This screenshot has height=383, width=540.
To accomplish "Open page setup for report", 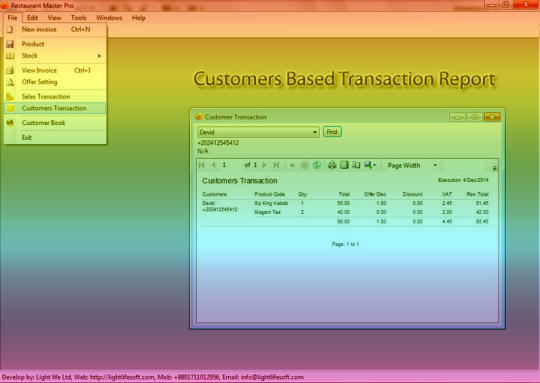I will [356, 165].
